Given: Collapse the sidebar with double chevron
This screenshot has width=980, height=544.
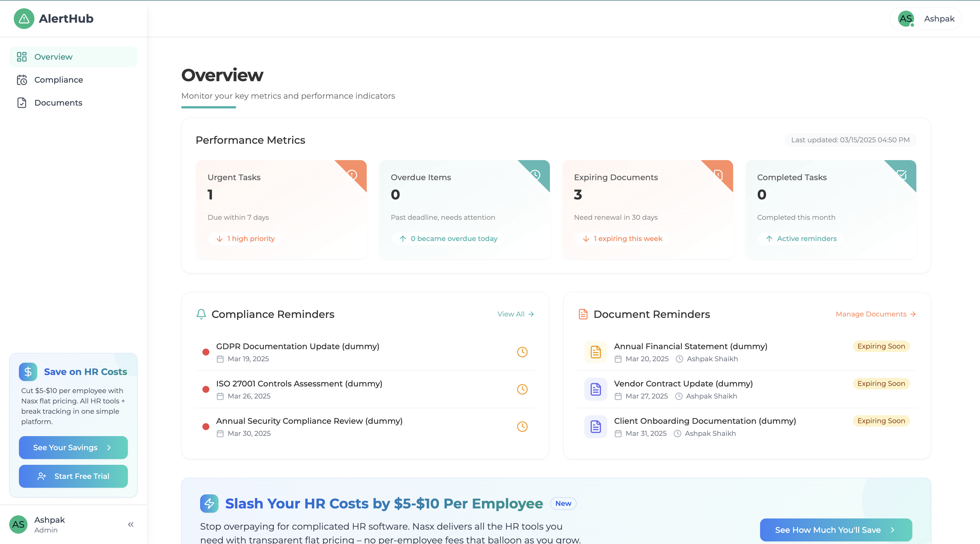Looking at the screenshot, I should (x=131, y=524).
